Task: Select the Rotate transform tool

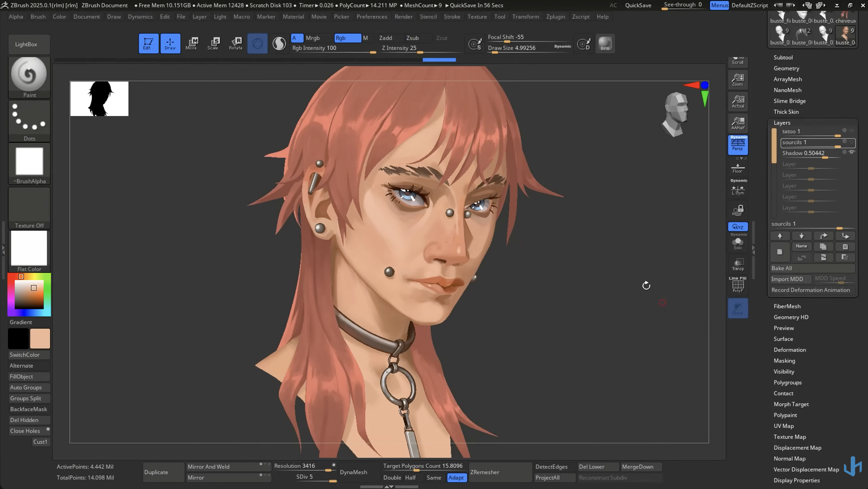Action: coord(236,43)
